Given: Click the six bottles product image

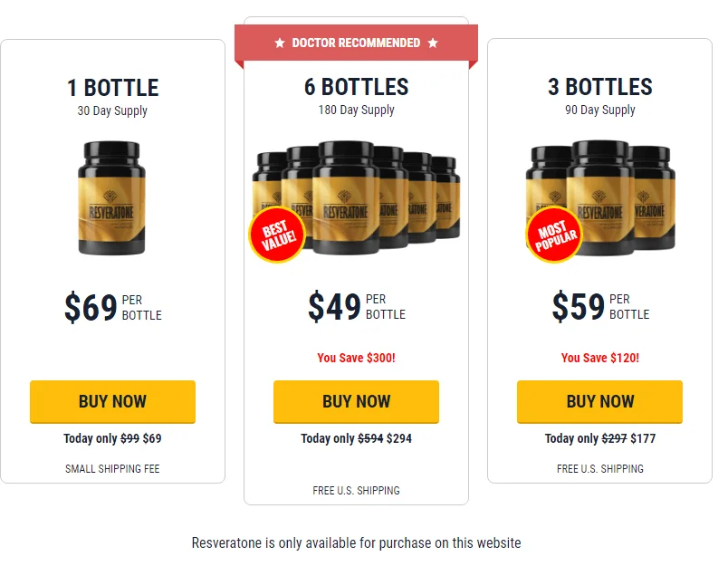Looking at the screenshot, I should [x=356, y=197].
